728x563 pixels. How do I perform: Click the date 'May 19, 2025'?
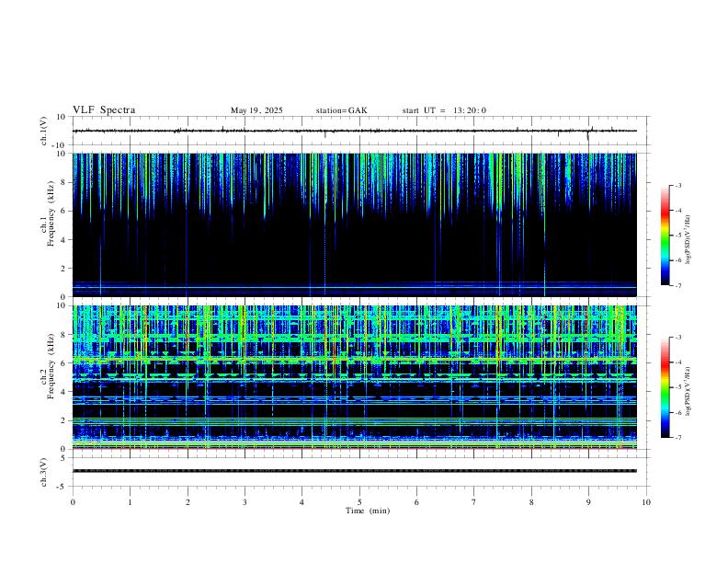(x=256, y=110)
